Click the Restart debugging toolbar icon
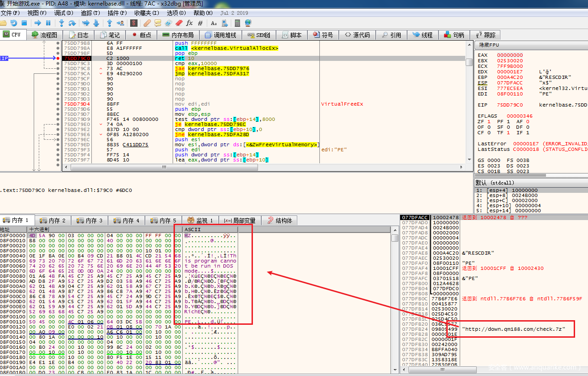The width and height of the screenshot is (588, 376). pyautogui.click(x=13, y=23)
